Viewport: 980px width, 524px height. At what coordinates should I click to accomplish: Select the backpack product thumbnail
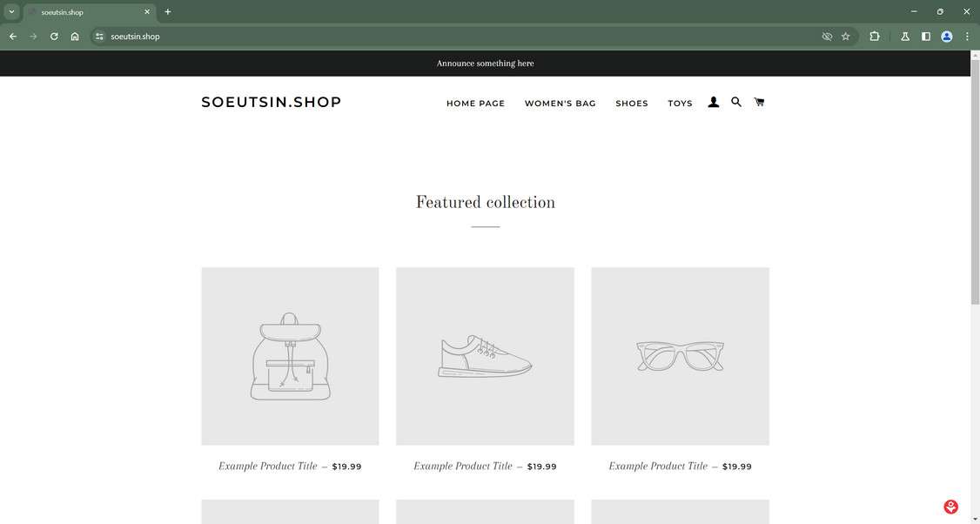pyautogui.click(x=290, y=356)
